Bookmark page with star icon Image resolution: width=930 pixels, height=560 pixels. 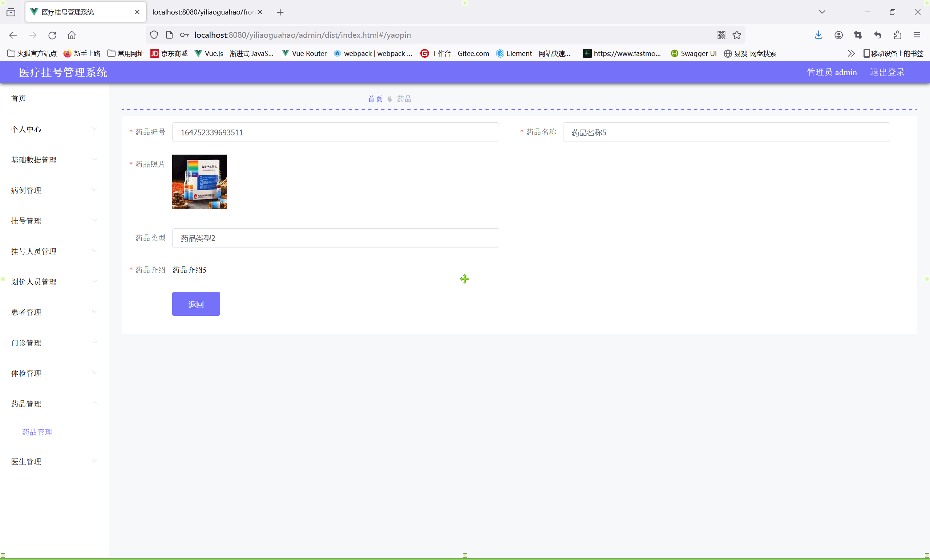tap(736, 35)
